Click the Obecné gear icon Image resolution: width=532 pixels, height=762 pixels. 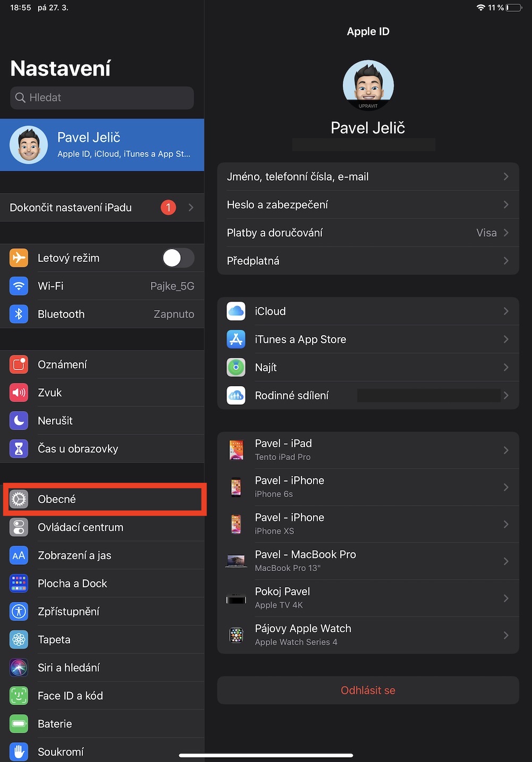click(19, 499)
